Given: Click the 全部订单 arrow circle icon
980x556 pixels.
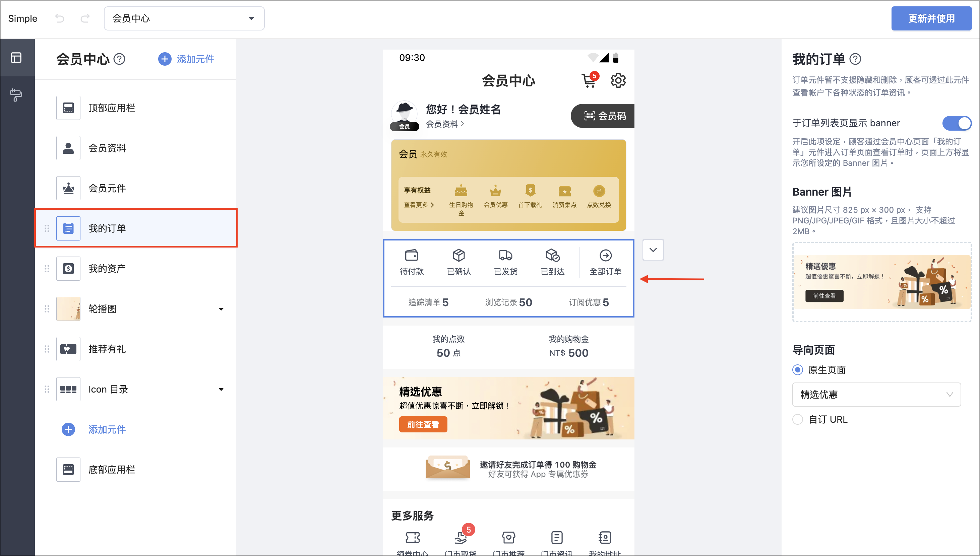Looking at the screenshot, I should (x=606, y=255).
